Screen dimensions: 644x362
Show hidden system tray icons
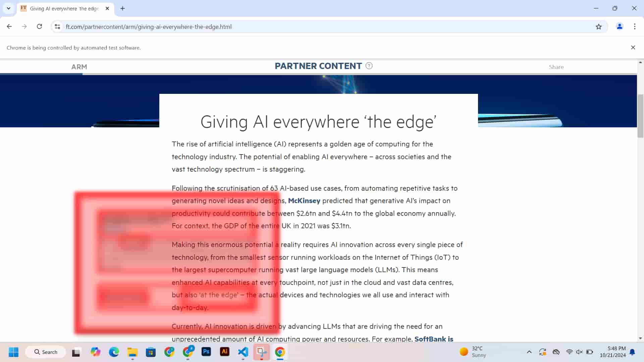[529, 352]
